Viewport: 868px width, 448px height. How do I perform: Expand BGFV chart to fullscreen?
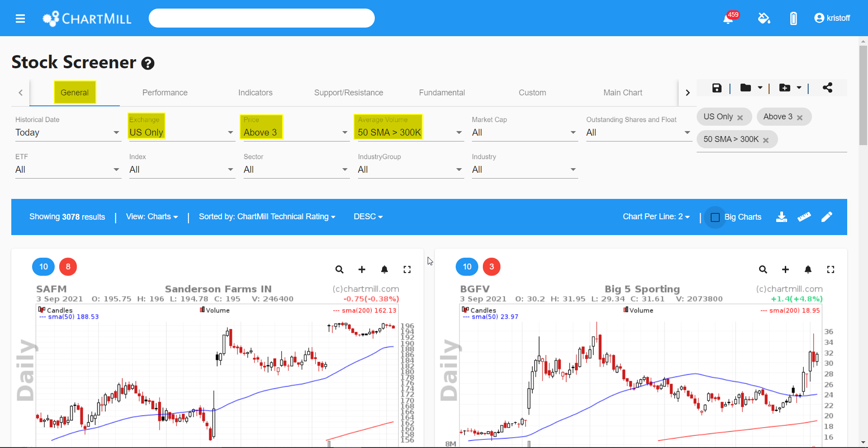[830, 269]
